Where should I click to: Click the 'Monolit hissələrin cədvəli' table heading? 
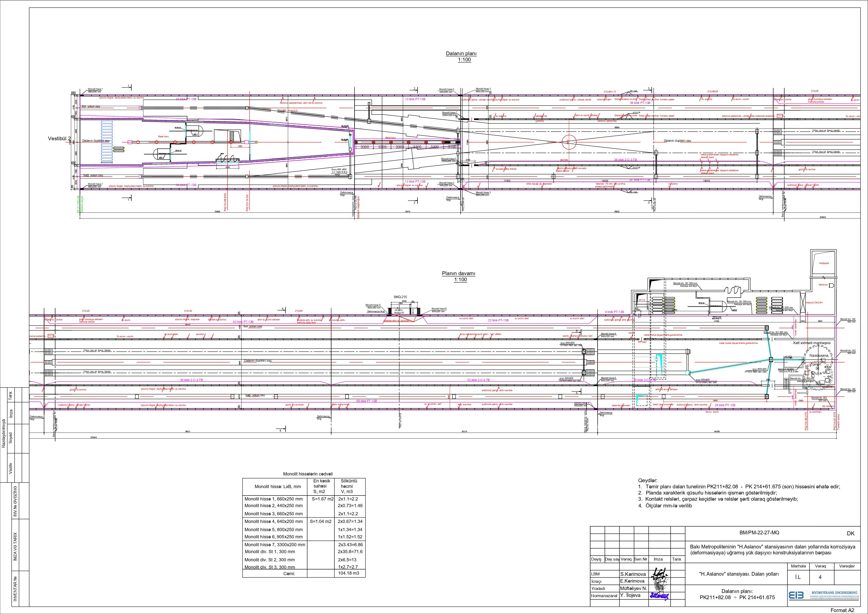pyautogui.click(x=308, y=474)
